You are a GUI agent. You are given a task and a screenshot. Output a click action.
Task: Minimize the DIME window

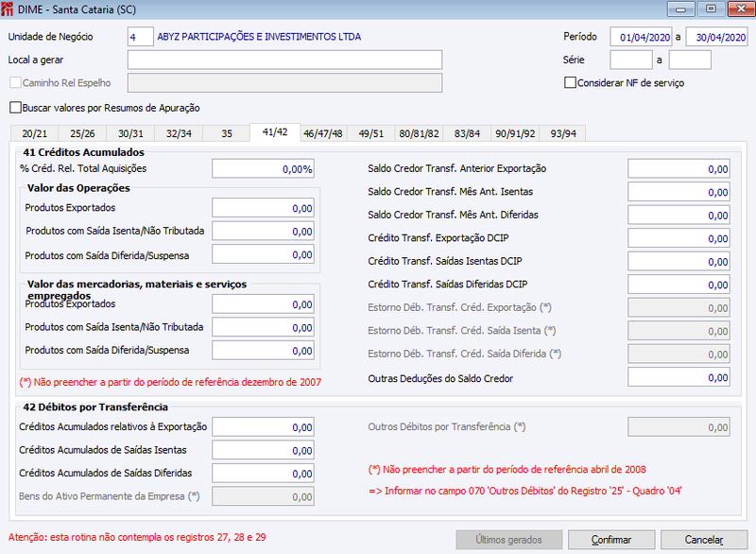[x=680, y=9]
